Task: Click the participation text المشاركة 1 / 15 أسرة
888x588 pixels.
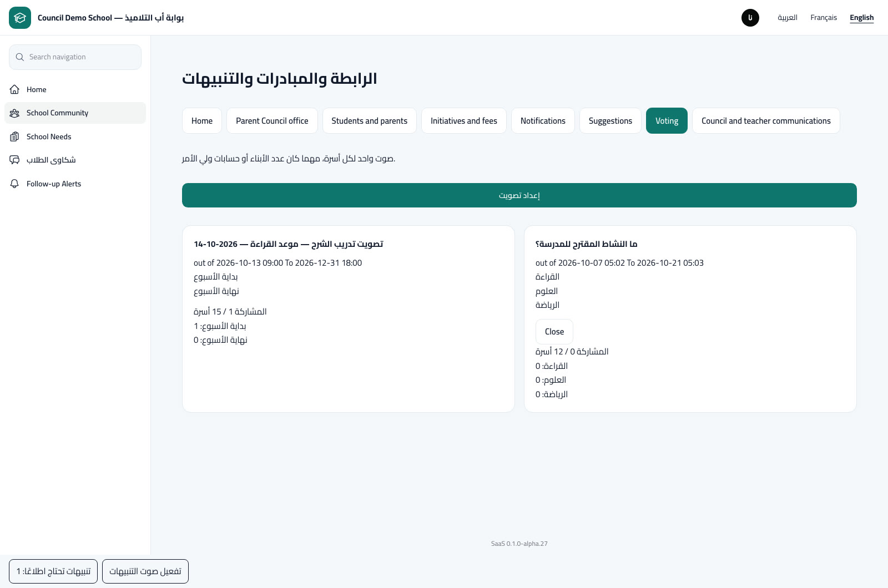Action: (x=230, y=312)
